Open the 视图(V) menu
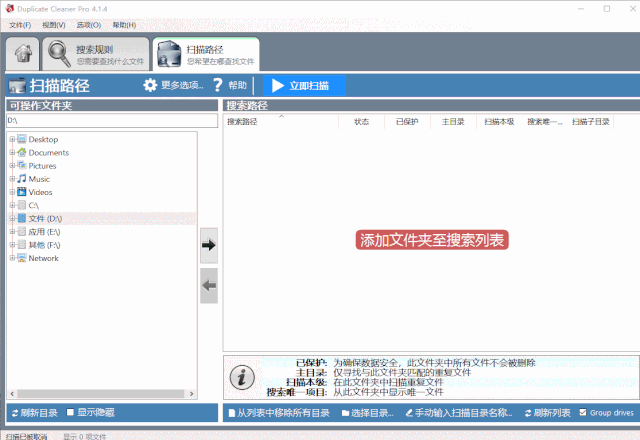 coord(53,25)
